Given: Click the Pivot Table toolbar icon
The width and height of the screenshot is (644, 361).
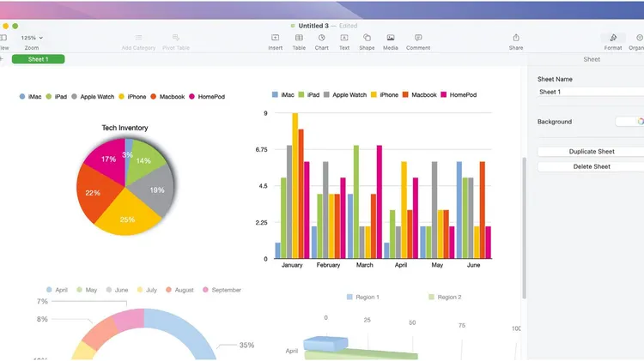Looking at the screenshot, I should tap(176, 38).
